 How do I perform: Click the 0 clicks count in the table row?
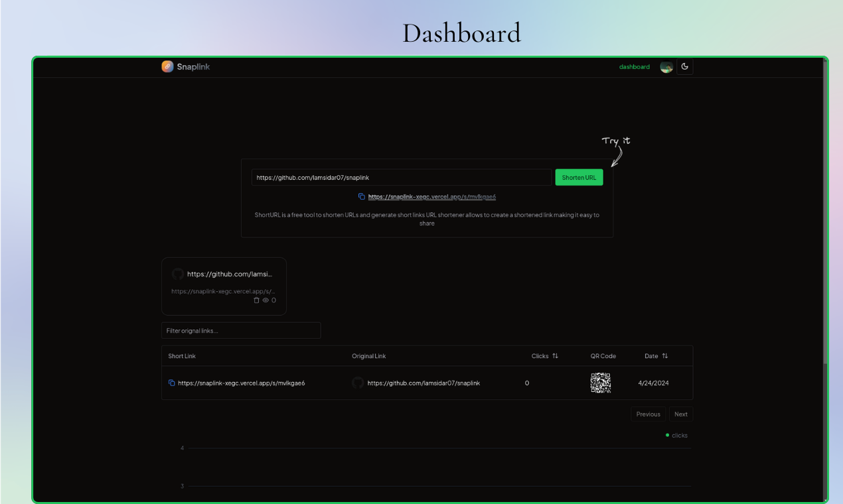[x=527, y=383]
